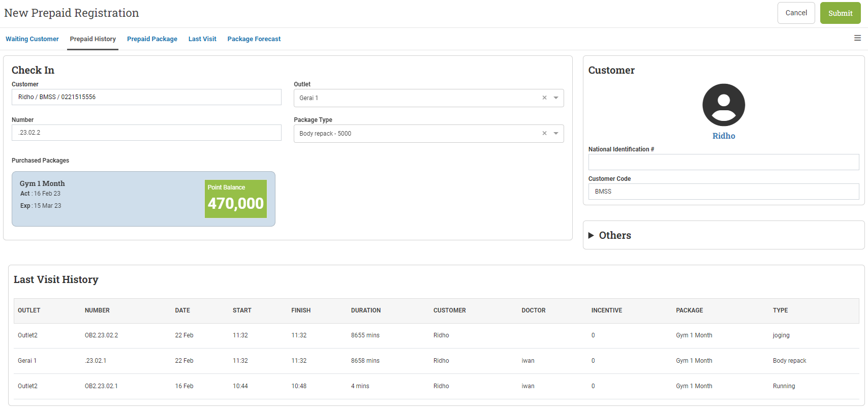The width and height of the screenshot is (868, 409).
Task: Submit the prepaid registration
Action: pos(840,13)
